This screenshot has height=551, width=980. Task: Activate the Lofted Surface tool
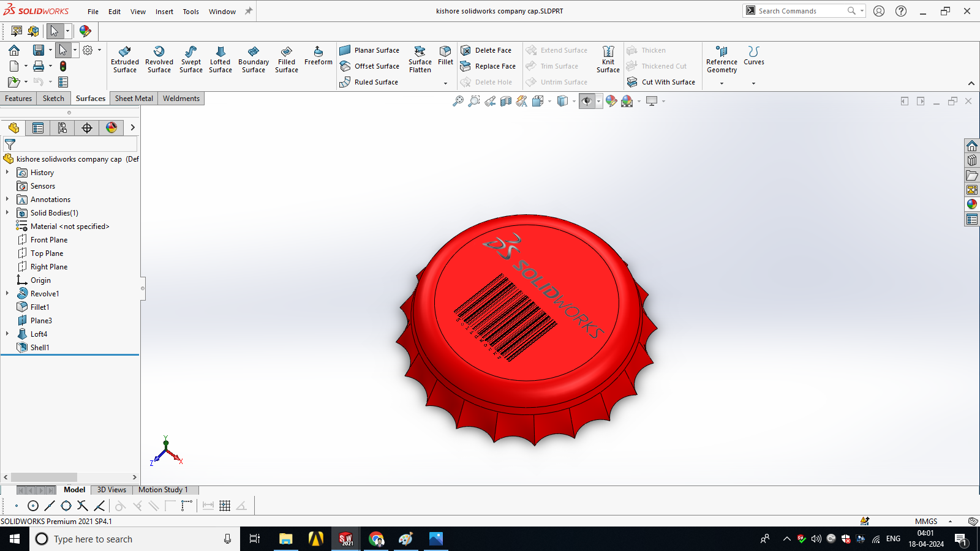click(x=221, y=59)
